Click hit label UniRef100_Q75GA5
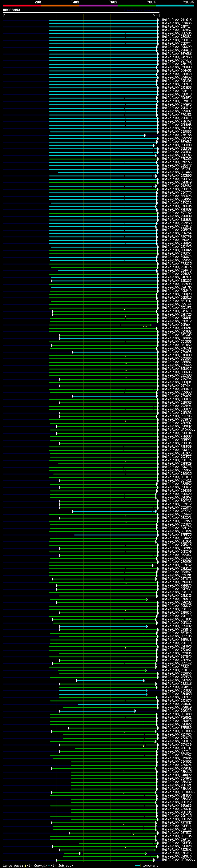Viewport: 197px width, 868px height. [177, 758]
